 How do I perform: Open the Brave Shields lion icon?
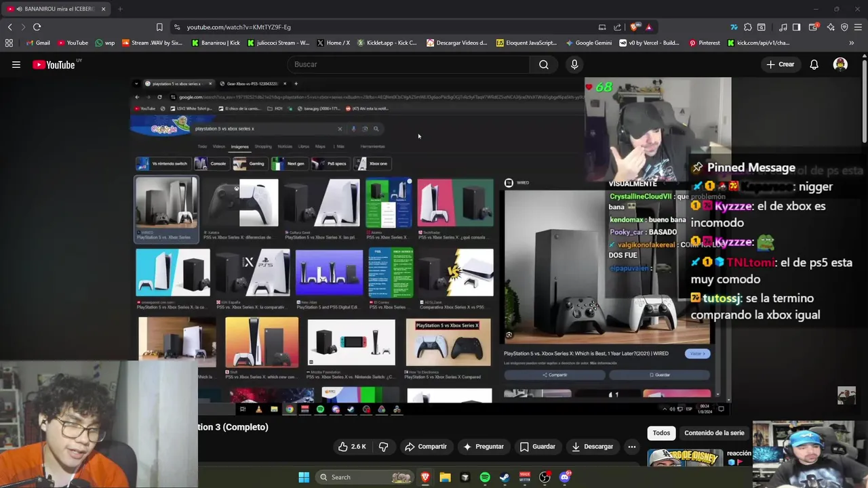pos(634,27)
